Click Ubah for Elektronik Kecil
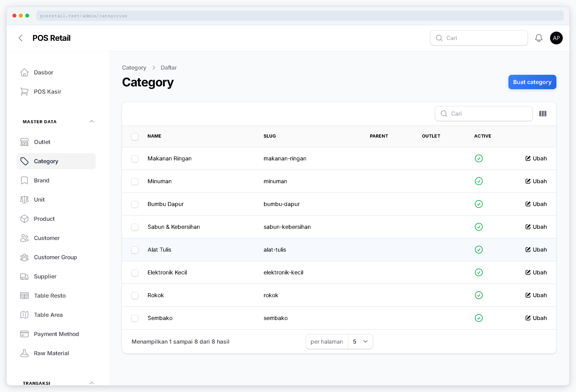Image resolution: width=576 pixels, height=392 pixels. coord(536,273)
